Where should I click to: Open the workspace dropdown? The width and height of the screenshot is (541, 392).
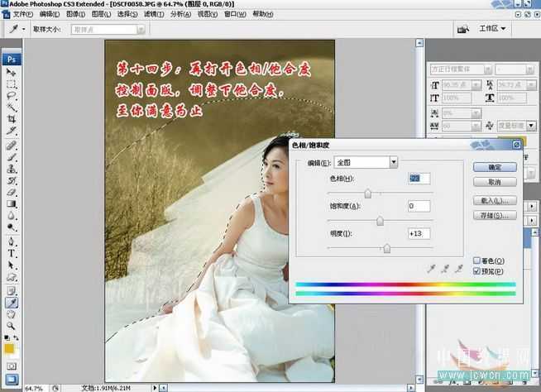[492, 29]
